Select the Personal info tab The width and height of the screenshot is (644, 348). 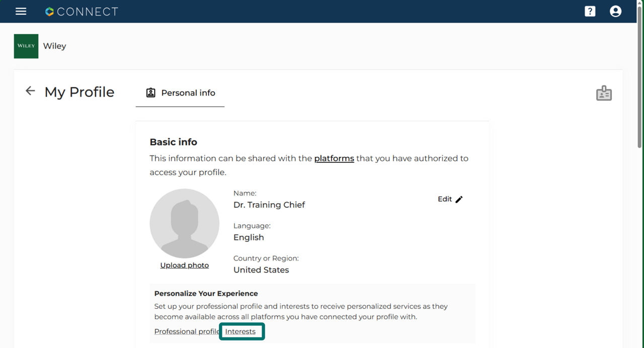tap(180, 93)
